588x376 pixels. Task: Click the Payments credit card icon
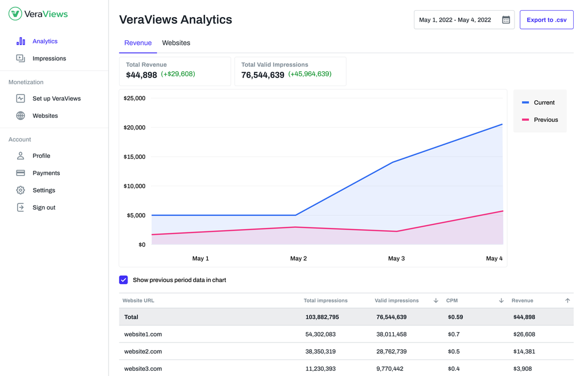click(20, 173)
